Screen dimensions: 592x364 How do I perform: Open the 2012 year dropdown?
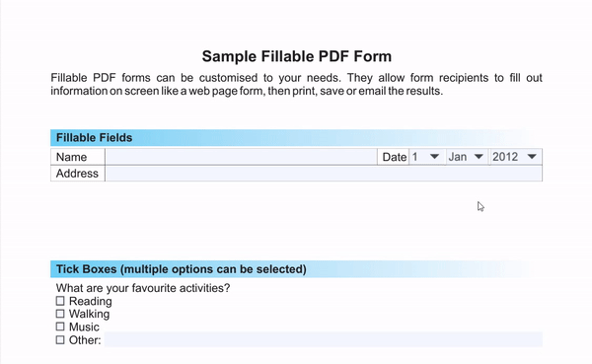[515, 157]
